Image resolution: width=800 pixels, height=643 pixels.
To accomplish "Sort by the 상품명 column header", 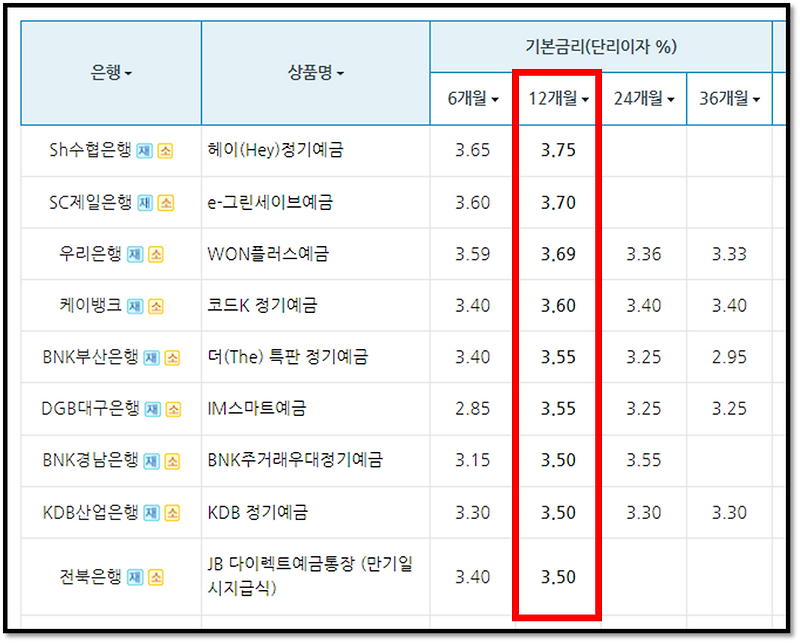I will pyautogui.click(x=316, y=72).
